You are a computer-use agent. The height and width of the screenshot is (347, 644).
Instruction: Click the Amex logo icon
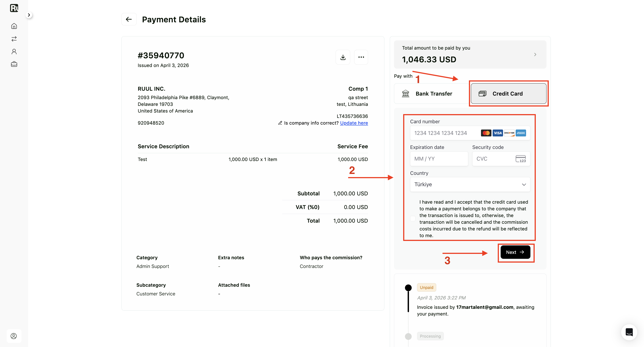pyautogui.click(x=521, y=133)
